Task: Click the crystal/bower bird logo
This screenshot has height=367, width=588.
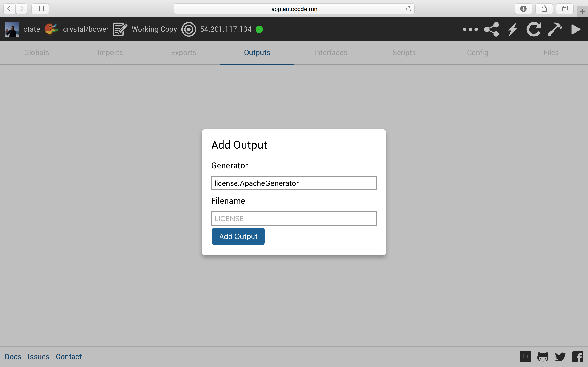Action: 51,29
